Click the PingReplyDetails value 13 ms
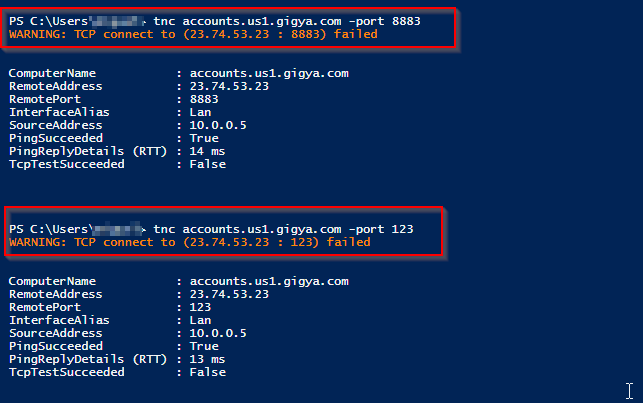The width and height of the screenshot is (643, 403). [208, 359]
